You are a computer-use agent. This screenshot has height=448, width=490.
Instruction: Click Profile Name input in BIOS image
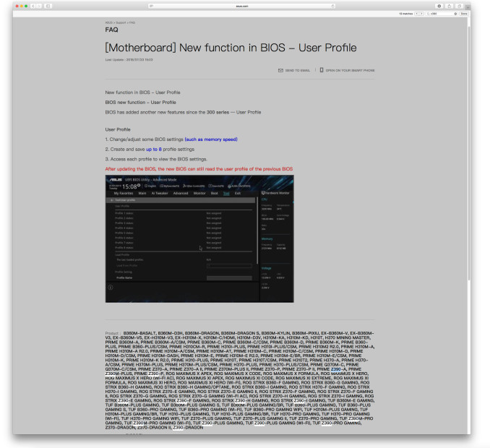click(229, 277)
